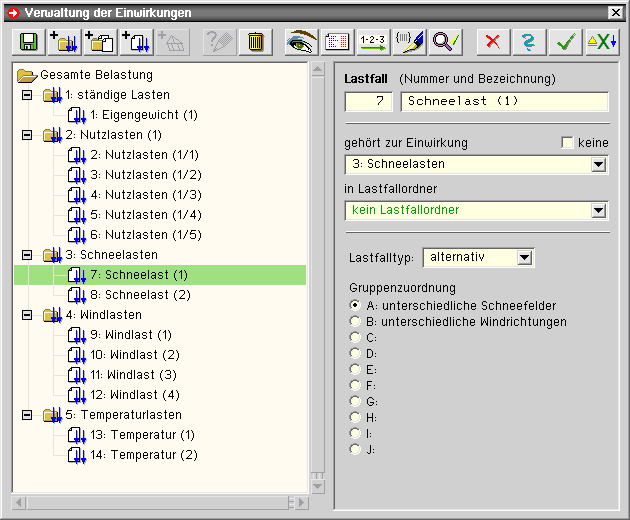Click the horizontal scrollbar under the tree
Image resolution: width=630 pixels, height=520 pixels.
(160, 501)
